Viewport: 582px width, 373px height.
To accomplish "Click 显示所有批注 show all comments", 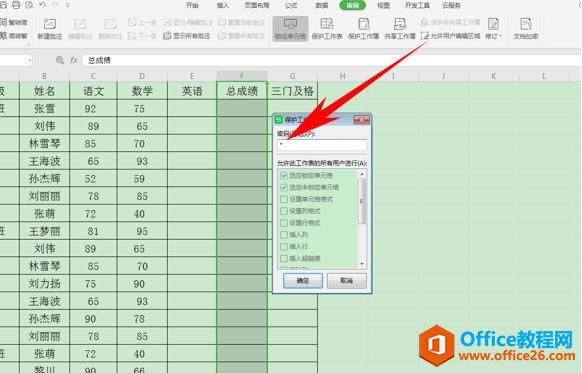I will coord(187,36).
